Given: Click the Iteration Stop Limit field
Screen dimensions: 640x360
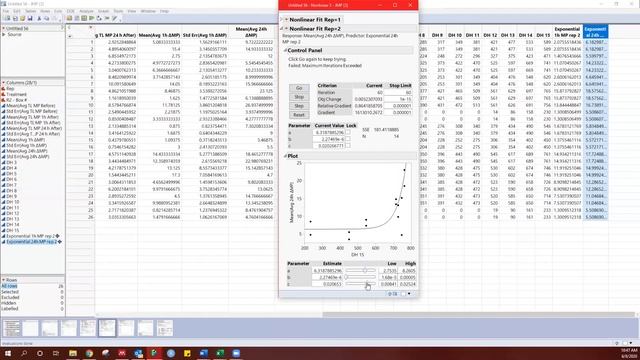Looking at the screenshot, I should (x=398, y=93).
